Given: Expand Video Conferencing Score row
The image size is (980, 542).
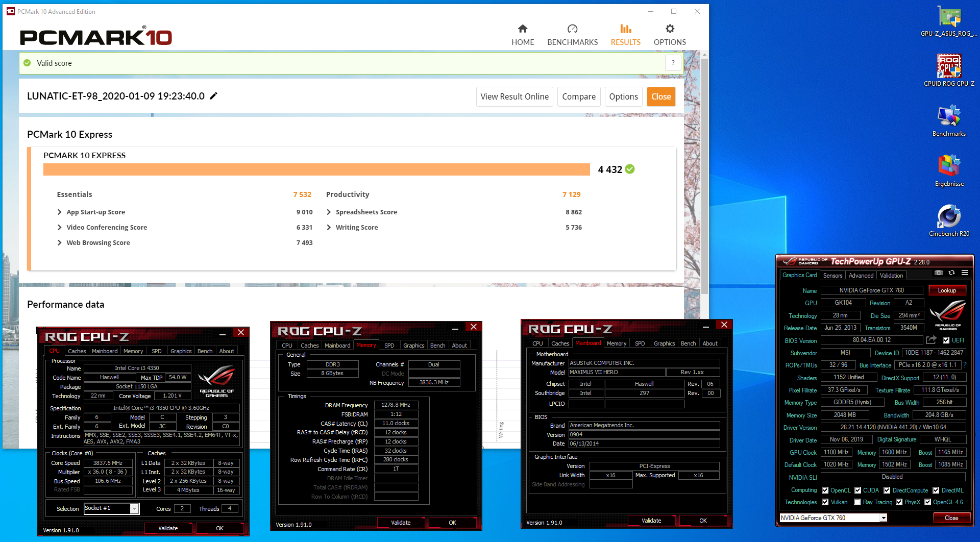Looking at the screenshot, I should pos(59,227).
